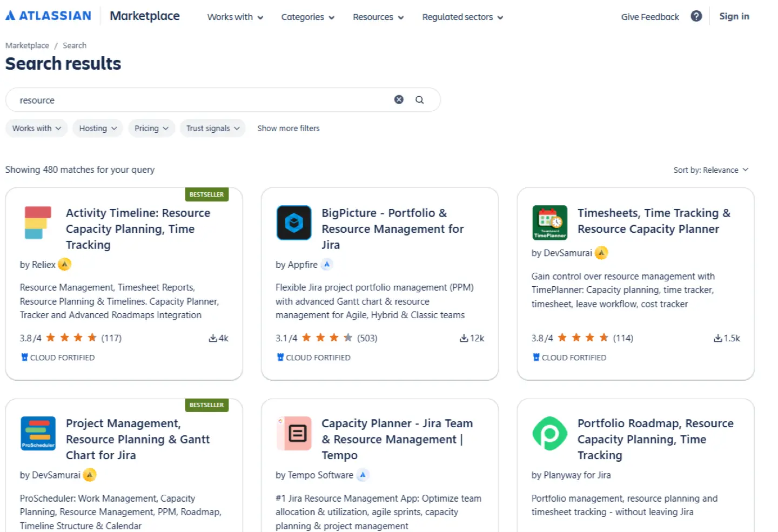778x532 pixels.
Task: Open BigPicture Portfolio app title
Action: [x=393, y=229]
